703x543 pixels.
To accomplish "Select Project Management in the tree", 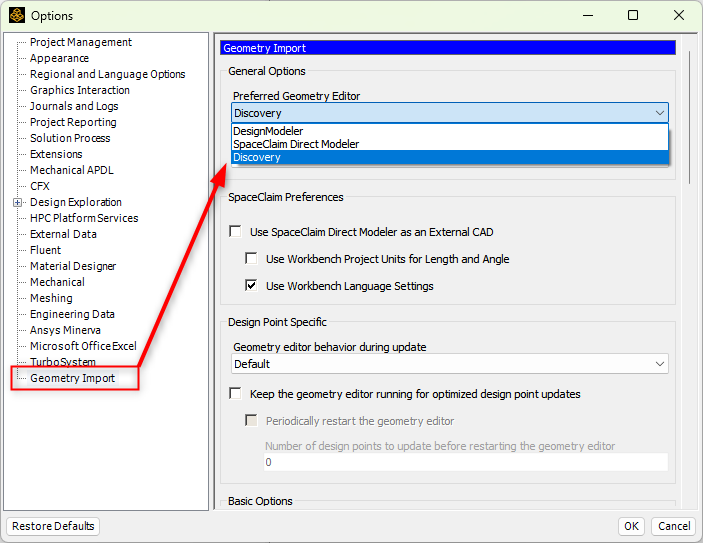I will point(81,42).
